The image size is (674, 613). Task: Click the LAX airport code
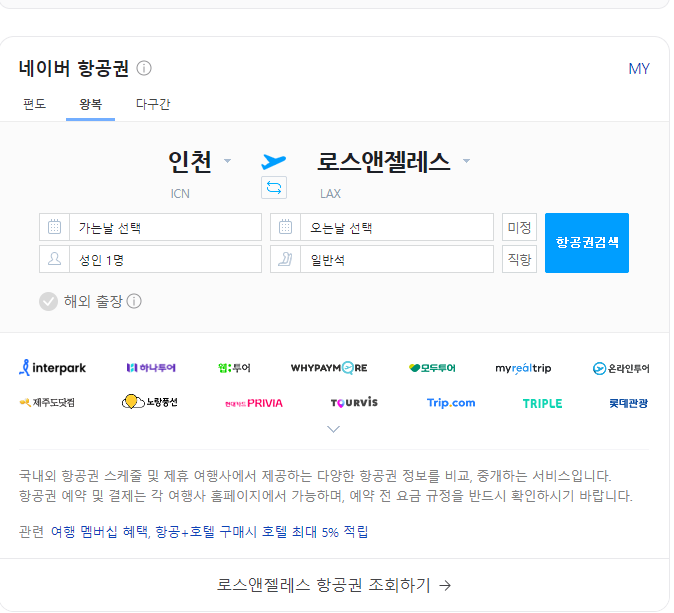[x=331, y=193]
